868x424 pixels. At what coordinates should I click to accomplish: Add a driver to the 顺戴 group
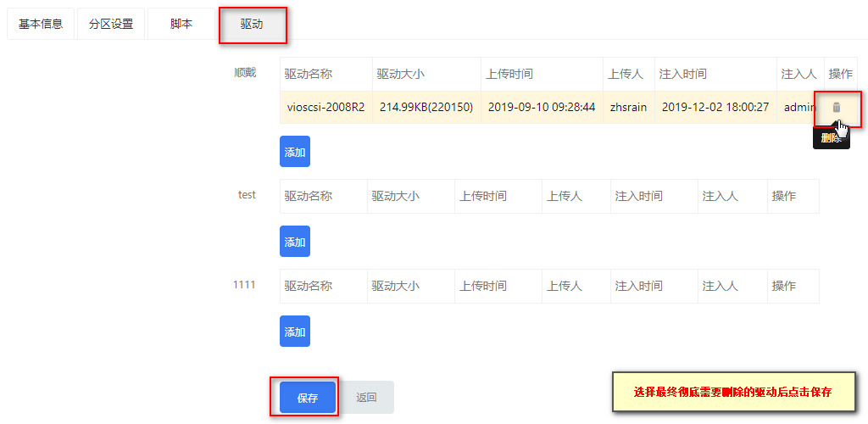(x=294, y=152)
